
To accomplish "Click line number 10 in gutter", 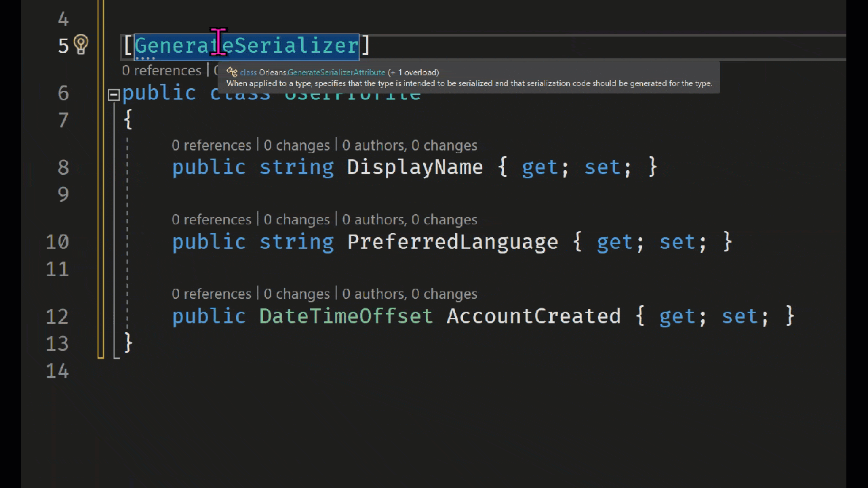I will pyautogui.click(x=57, y=242).
